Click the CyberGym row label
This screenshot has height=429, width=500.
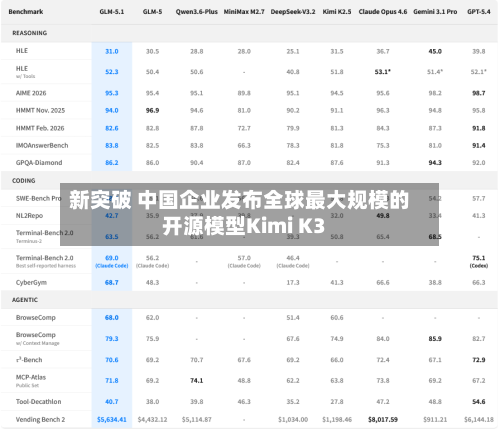(31, 283)
